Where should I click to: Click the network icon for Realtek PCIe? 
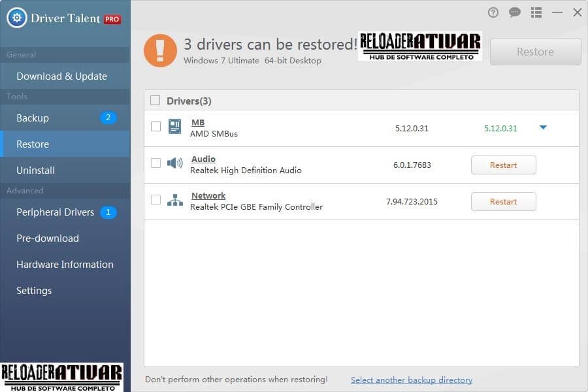pyautogui.click(x=174, y=200)
